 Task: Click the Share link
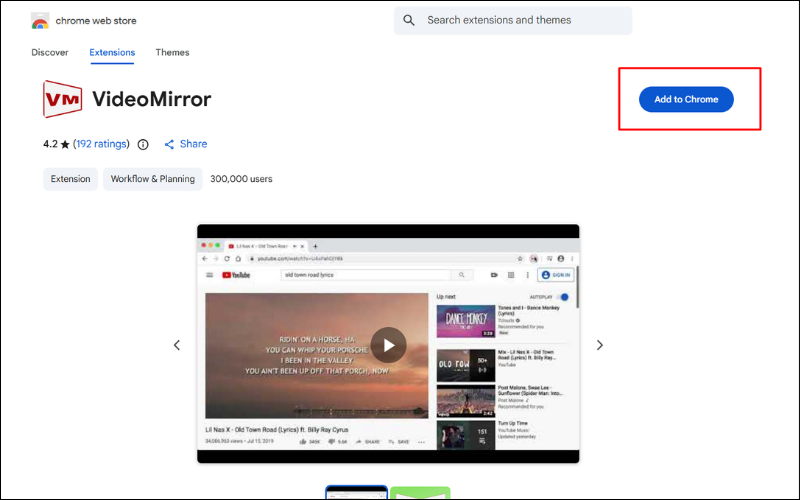click(x=186, y=144)
